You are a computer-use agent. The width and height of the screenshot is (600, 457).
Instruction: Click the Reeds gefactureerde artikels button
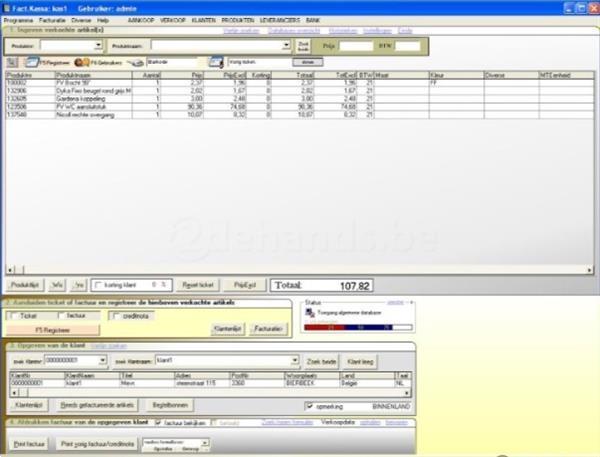pyautogui.click(x=97, y=405)
